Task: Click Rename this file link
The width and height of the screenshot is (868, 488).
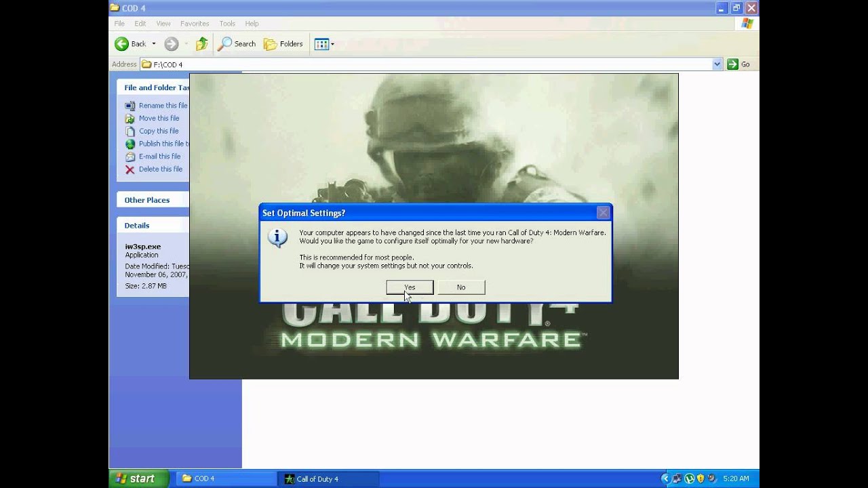Action: click(x=163, y=106)
